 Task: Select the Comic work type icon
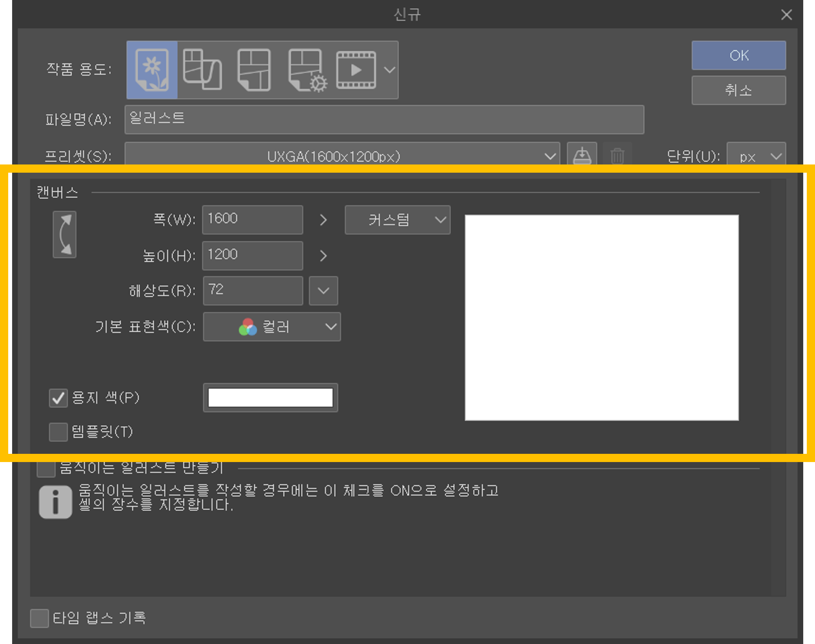(254, 70)
